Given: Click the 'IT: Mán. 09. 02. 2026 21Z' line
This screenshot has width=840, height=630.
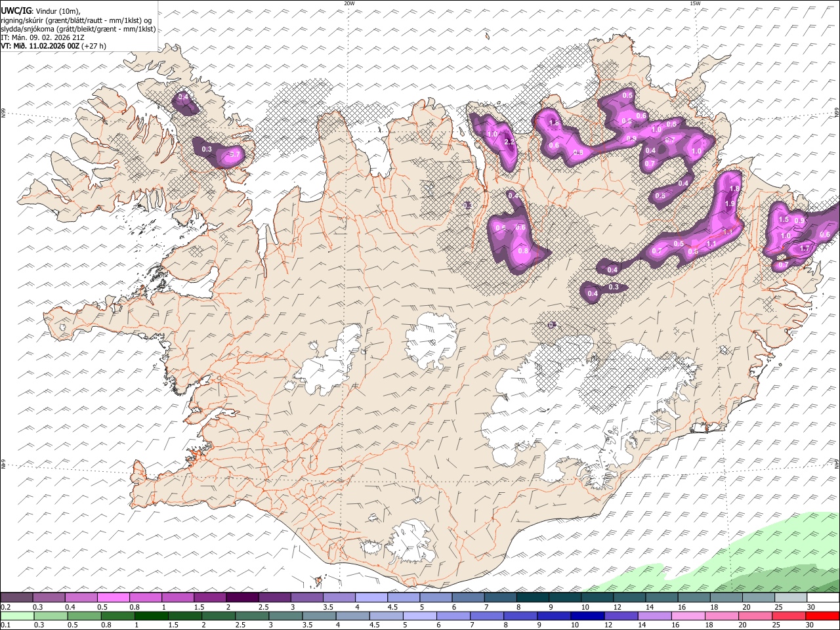Looking at the screenshot, I should click(x=42, y=37).
